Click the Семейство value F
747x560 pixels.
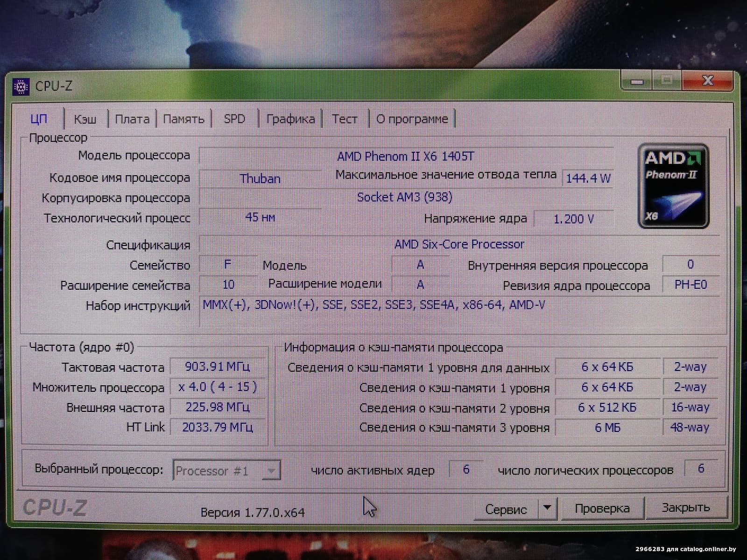pyautogui.click(x=228, y=265)
